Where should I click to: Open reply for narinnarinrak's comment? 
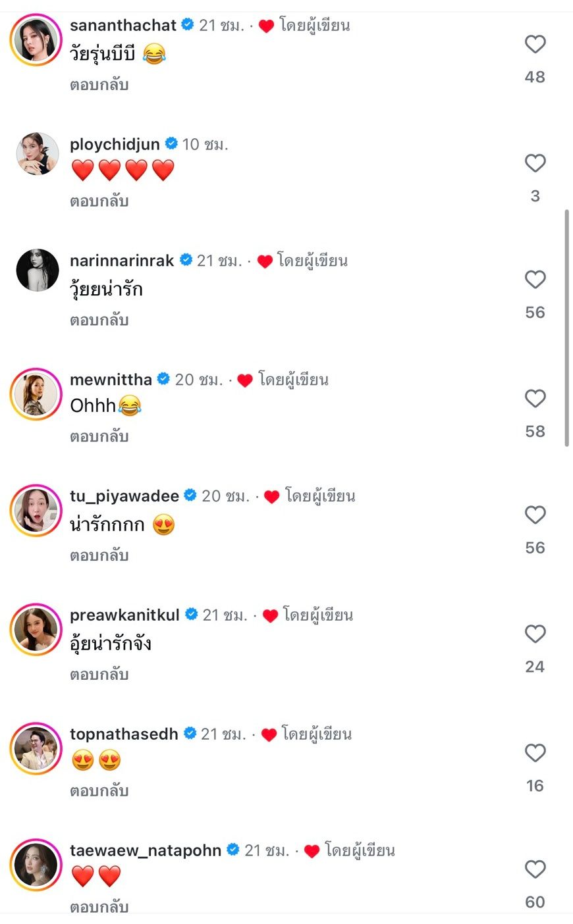[99, 321]
